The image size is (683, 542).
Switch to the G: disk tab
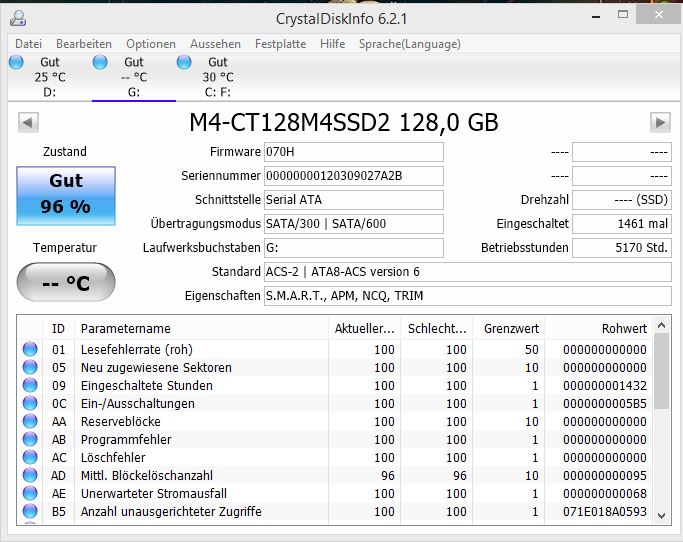point(134,77)
